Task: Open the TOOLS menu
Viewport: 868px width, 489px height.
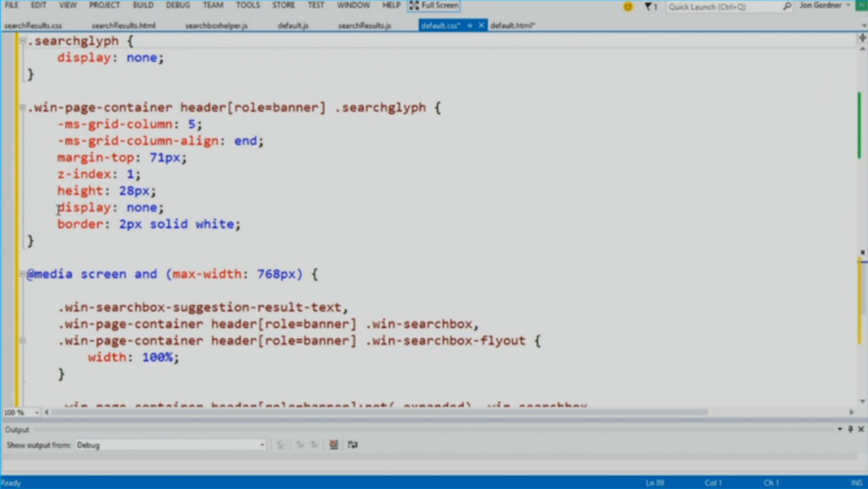Action: tap(248, 6)
